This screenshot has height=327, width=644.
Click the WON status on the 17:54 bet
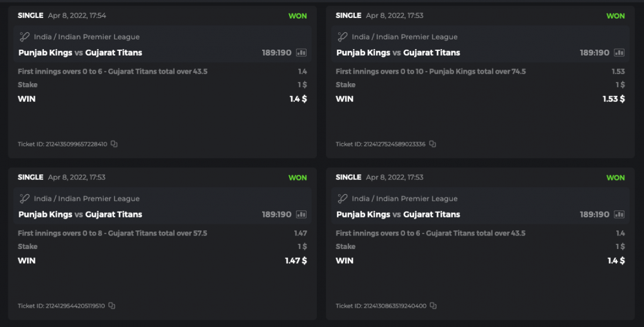point(298,16)
